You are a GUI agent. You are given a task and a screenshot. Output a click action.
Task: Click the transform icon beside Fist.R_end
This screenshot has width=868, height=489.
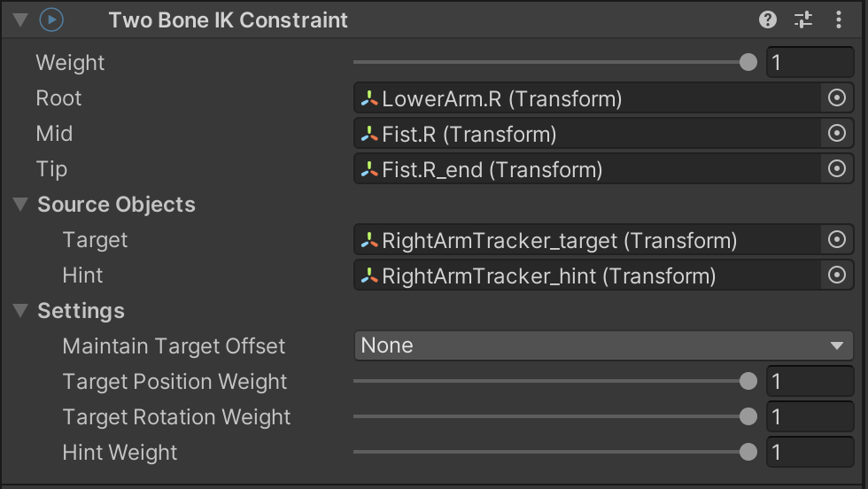pos(369,170)
